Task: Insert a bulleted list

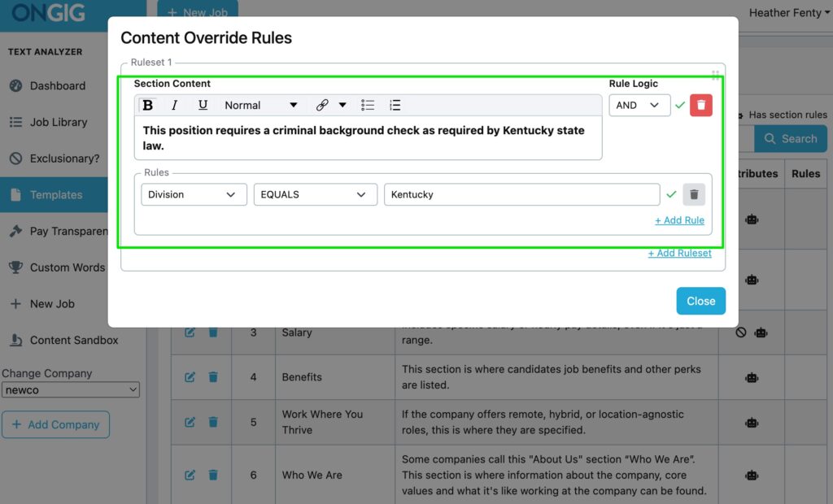Action: click(368, 105)
